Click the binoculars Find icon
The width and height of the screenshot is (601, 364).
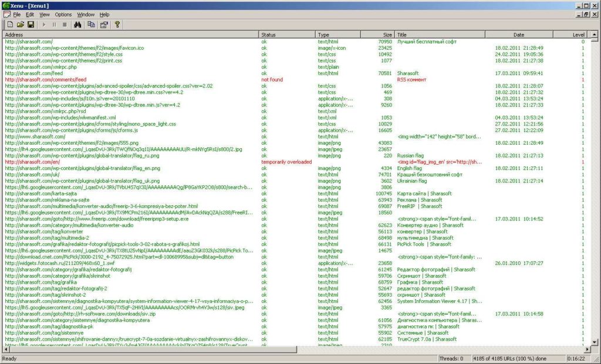pos(77,25)
